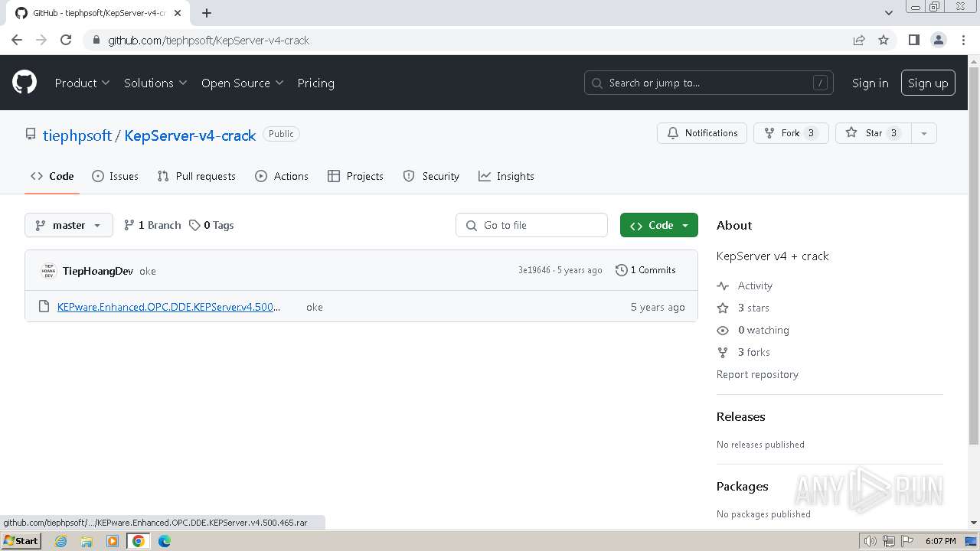Open the tiephpsoft owner profile
The width and height of the screenshot is (980, 551).
[x=77, y=135]
